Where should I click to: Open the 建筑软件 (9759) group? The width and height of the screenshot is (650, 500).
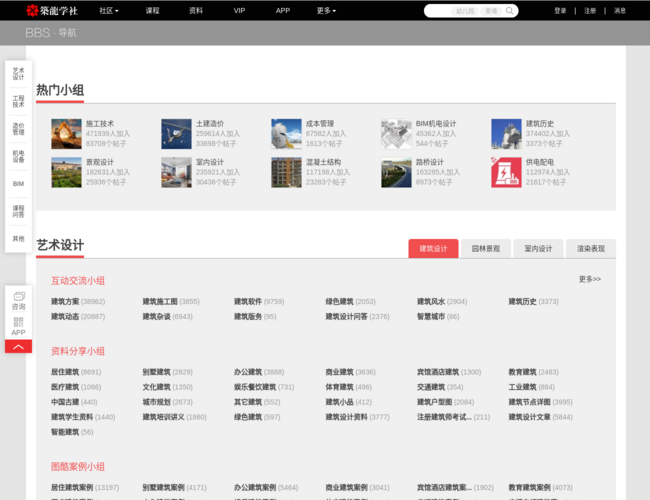click(x=259, y=301)
